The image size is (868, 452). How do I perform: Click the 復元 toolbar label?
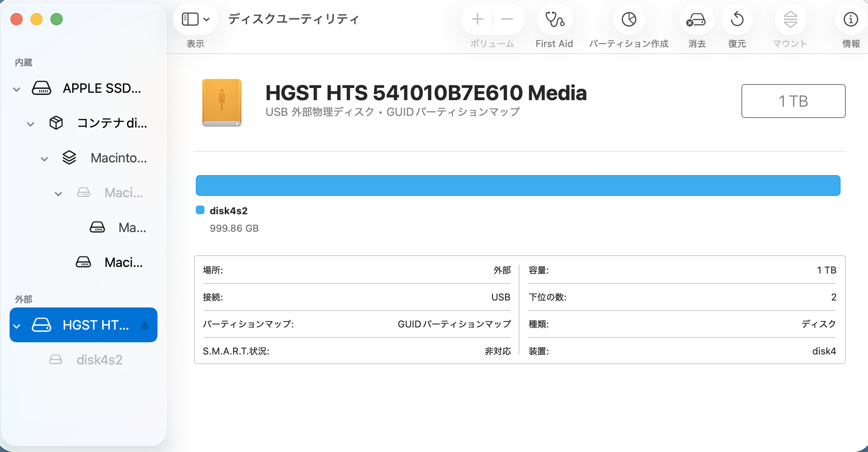point(737,44)
